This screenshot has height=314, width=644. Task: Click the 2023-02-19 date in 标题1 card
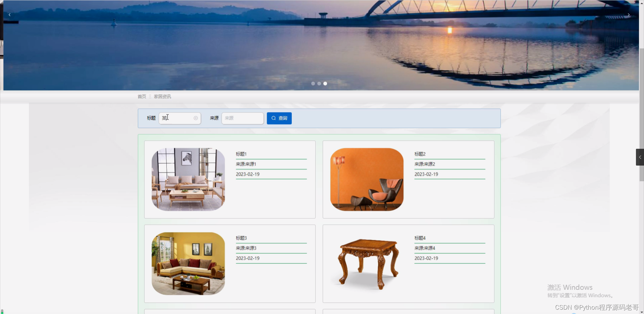click(248, 174)
